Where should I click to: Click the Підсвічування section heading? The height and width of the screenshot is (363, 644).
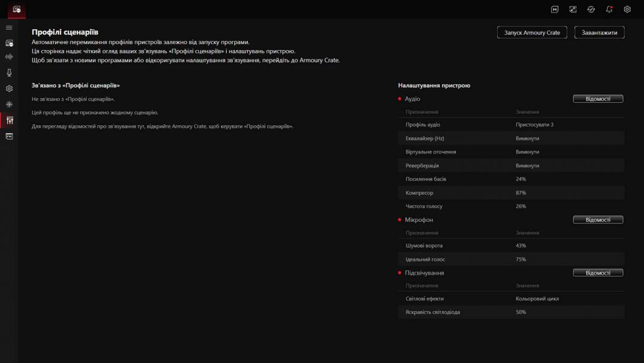click(424, 273)
